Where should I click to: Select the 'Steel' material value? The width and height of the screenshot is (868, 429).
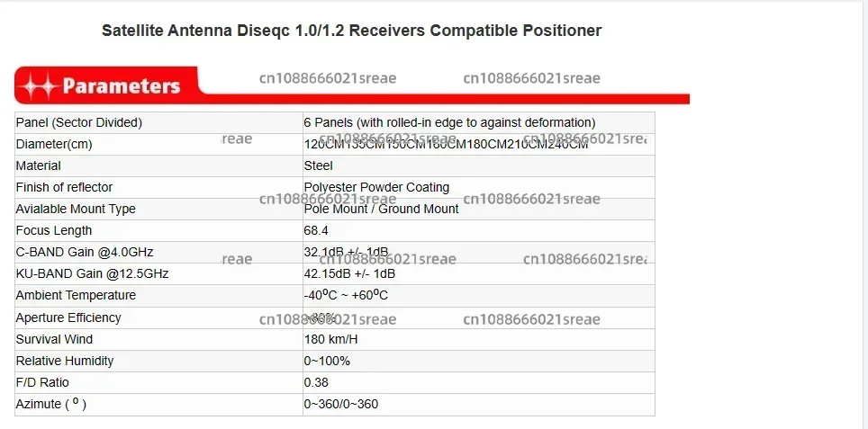click(319, 165)
